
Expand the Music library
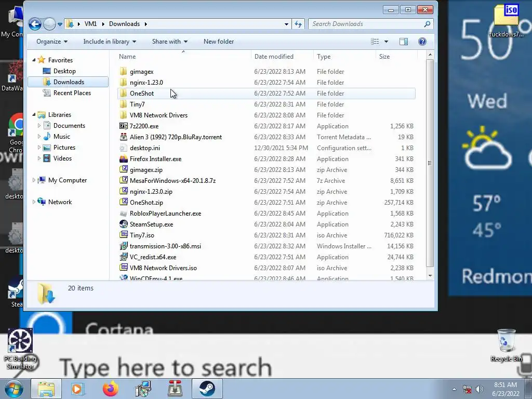tap(38, 137)
